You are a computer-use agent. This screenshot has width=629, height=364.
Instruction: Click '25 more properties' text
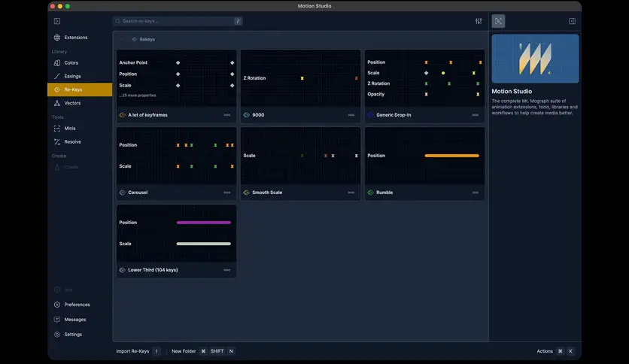click(x=138, y=96)
